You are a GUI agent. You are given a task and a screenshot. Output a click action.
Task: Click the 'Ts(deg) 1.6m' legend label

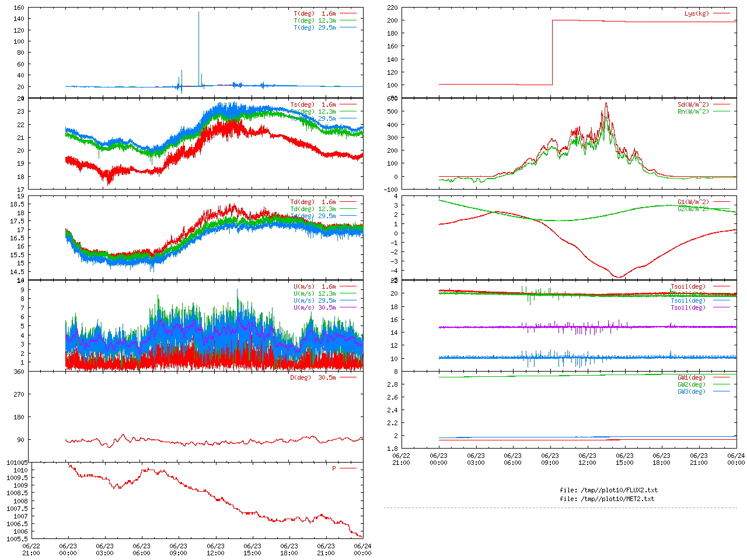click(x=313, y=105)
